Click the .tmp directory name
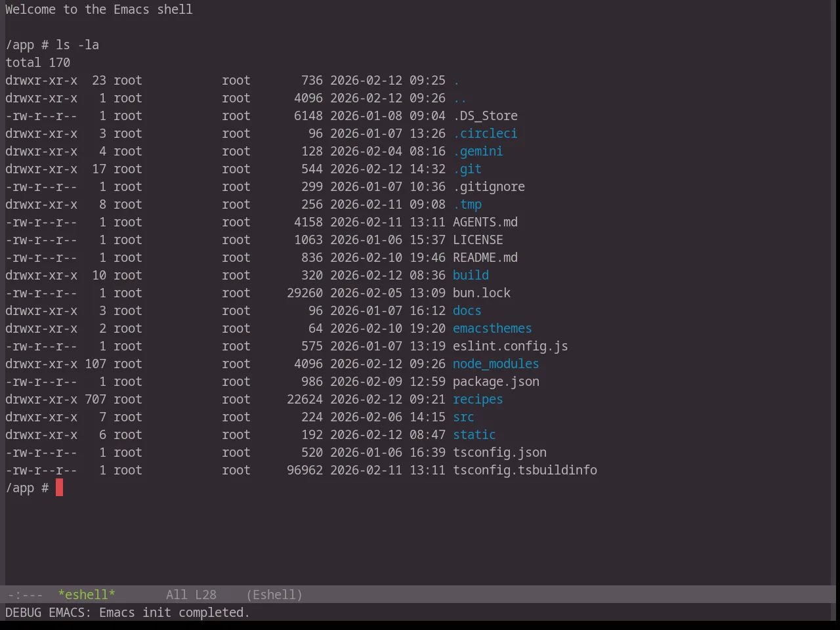The image size is (840, 630). tap(467, 204)
